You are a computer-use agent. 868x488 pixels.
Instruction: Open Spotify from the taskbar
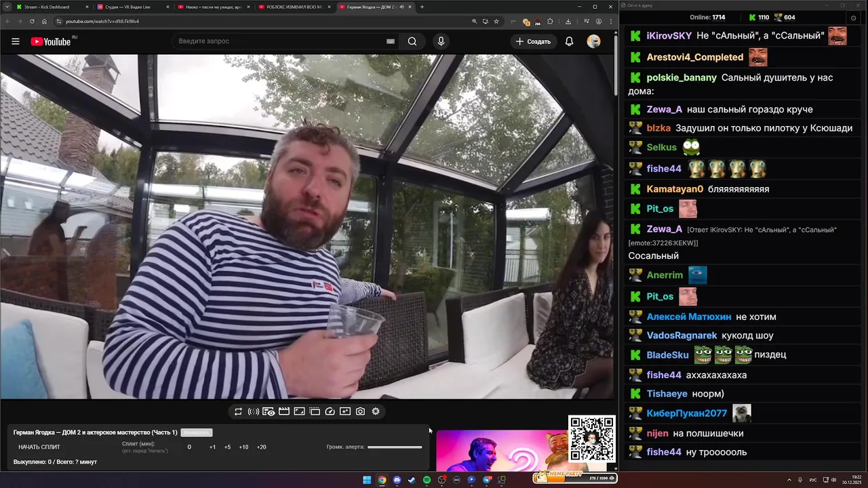pyautogui.click(x=427, y=480)
